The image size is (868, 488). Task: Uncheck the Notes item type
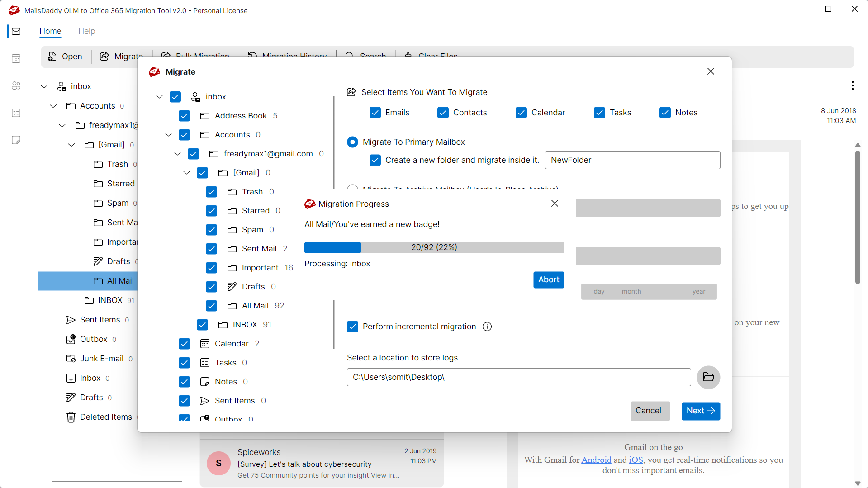665,113
